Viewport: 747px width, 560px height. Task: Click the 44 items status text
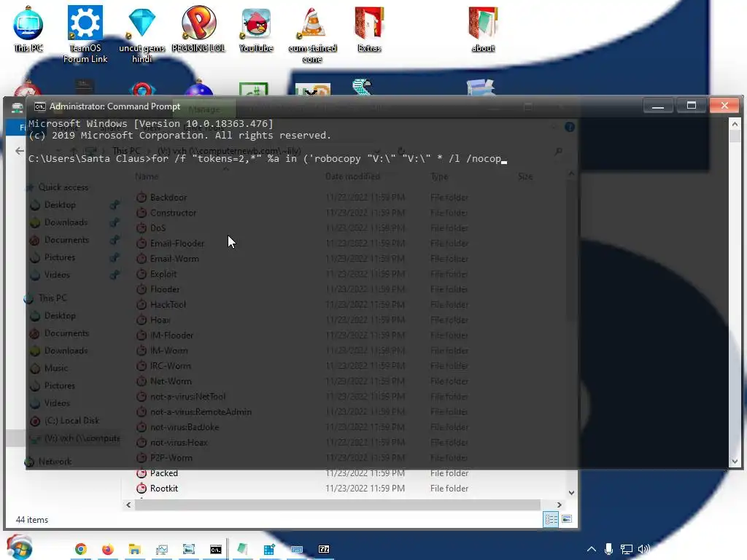click(32, 519)
